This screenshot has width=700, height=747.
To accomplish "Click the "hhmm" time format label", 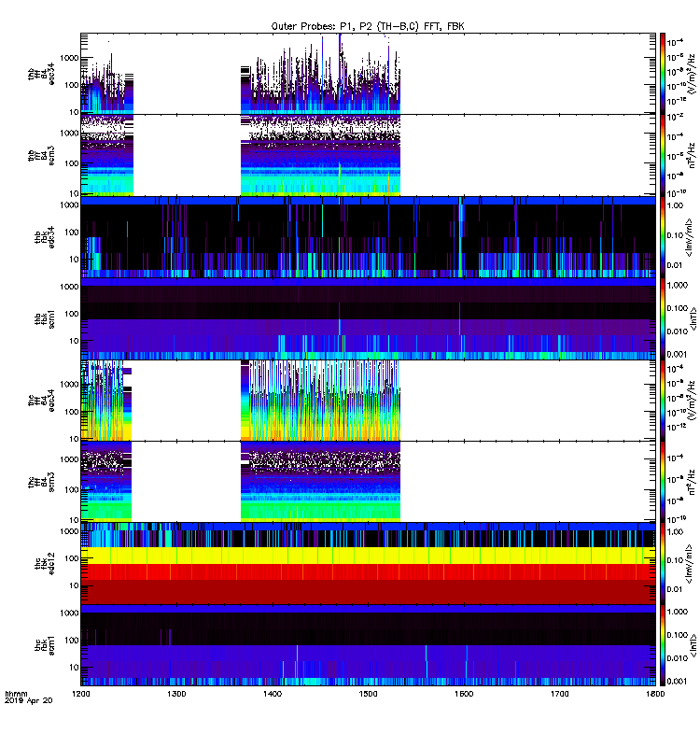I will click(x=16, y=694).
